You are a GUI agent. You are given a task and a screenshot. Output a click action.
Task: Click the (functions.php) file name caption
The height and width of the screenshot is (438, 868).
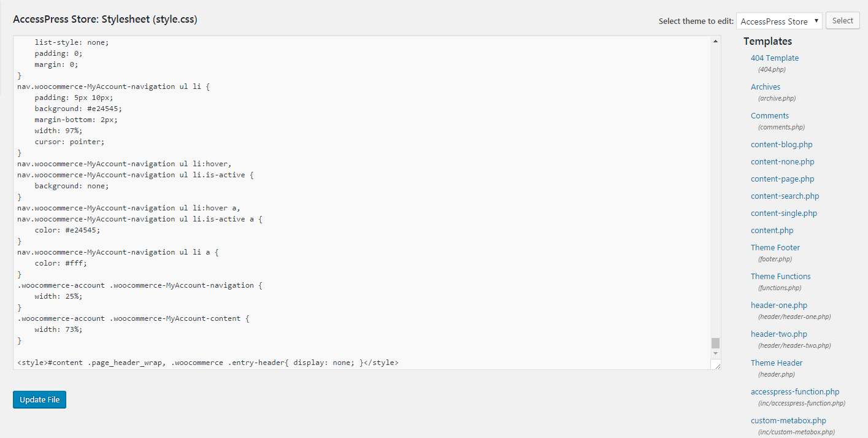pyautogui.click(x=780, y=288)
